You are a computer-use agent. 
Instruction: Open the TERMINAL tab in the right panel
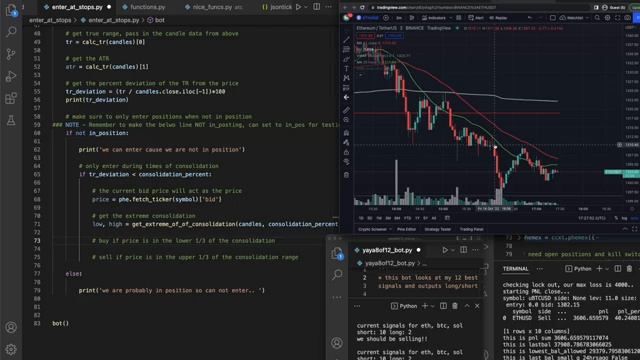pos(516,269)
